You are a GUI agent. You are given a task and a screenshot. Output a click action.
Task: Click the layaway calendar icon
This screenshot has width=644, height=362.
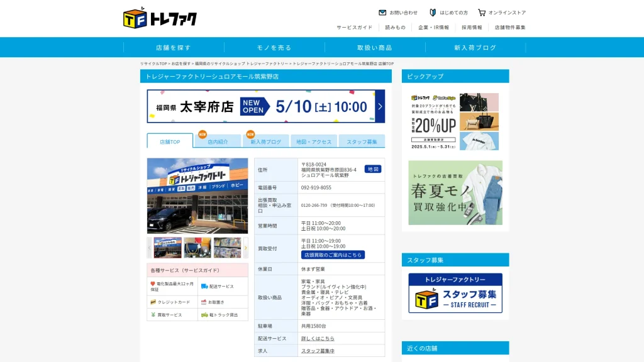[x=204, y=302]
